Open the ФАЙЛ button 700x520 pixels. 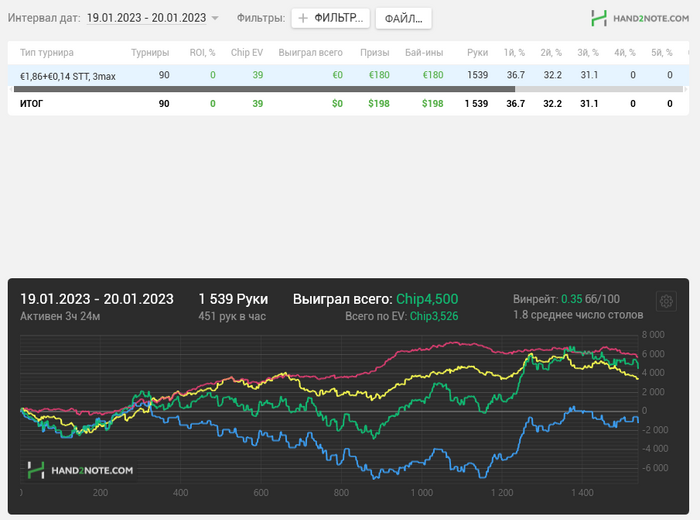click(404, 18)
